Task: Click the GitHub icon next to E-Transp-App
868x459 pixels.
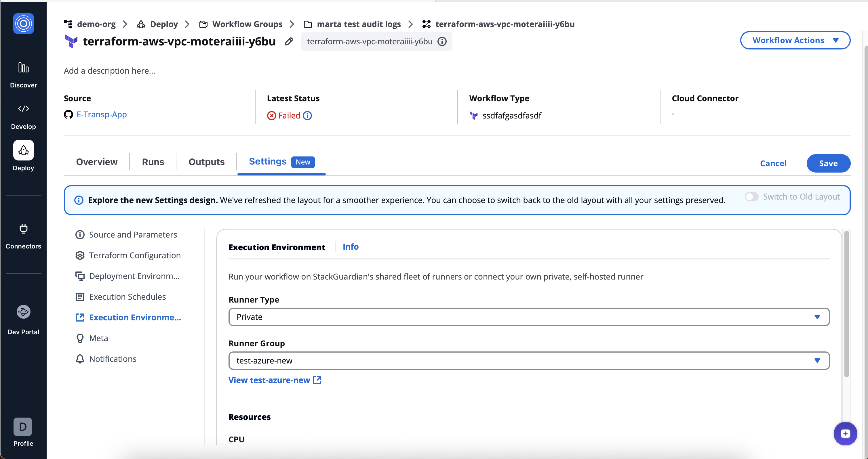Action: 68,114
